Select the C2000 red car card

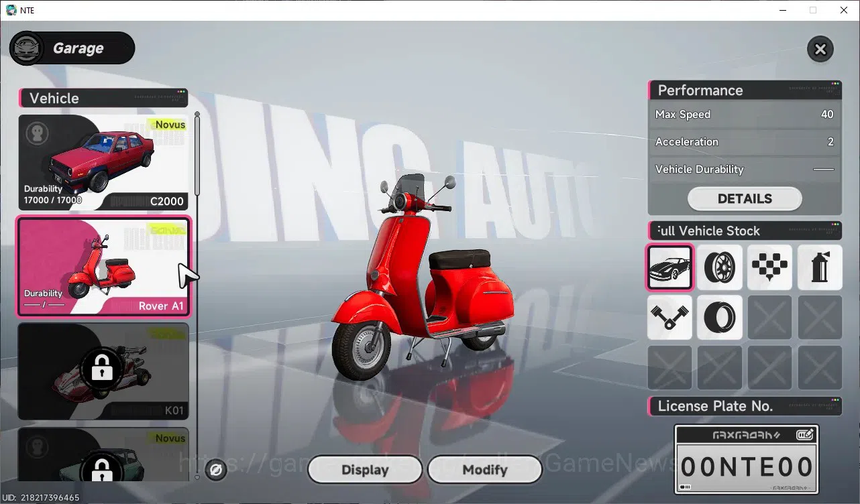[103, 162]
